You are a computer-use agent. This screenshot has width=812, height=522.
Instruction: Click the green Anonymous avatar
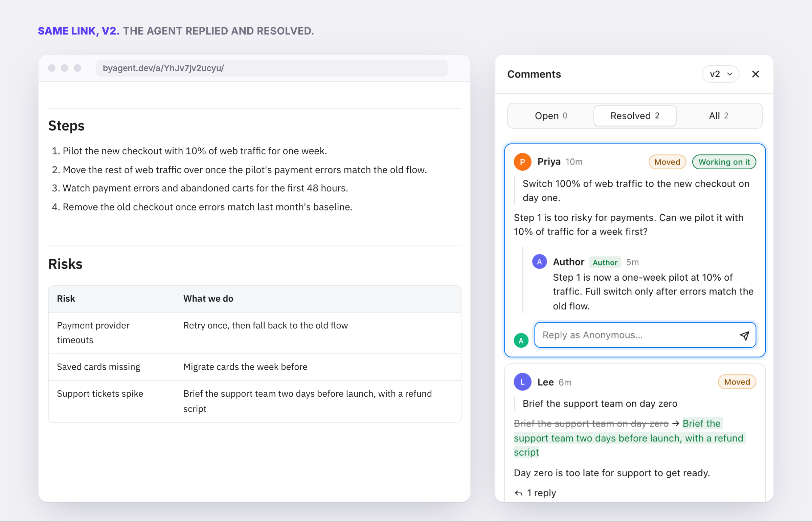tap(521, 341)
